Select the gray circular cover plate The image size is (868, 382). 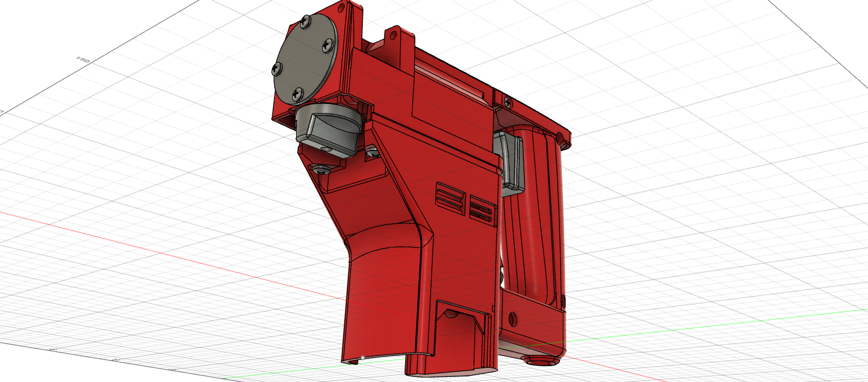306,60
